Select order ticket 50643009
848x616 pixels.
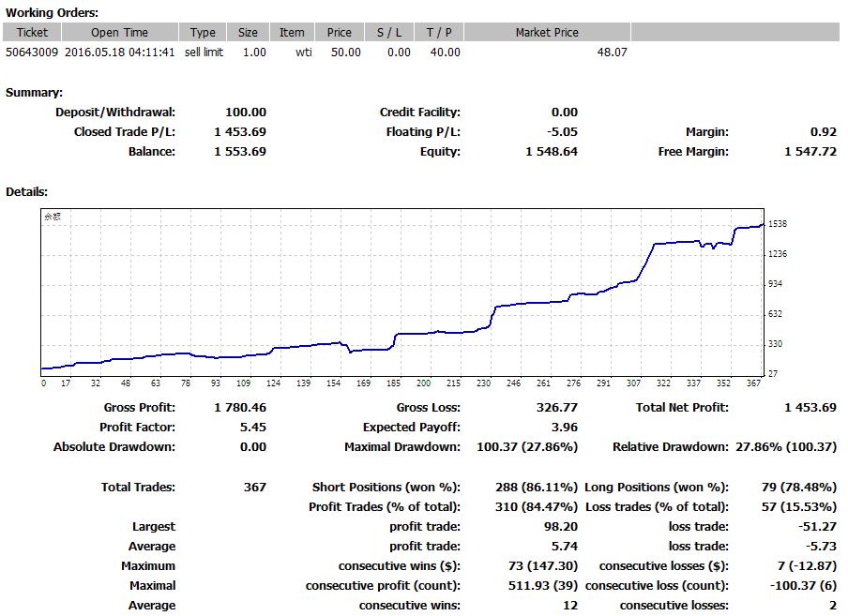[x=32, y=53]
